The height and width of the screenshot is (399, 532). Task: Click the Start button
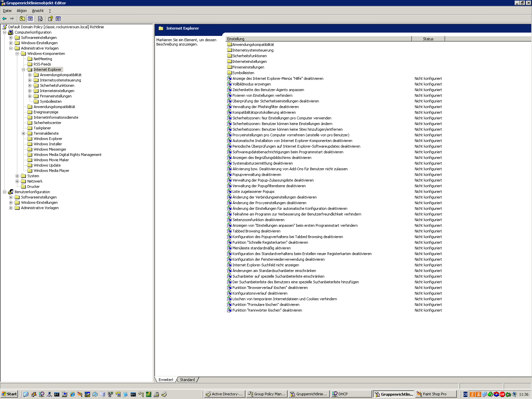(9, 394)
